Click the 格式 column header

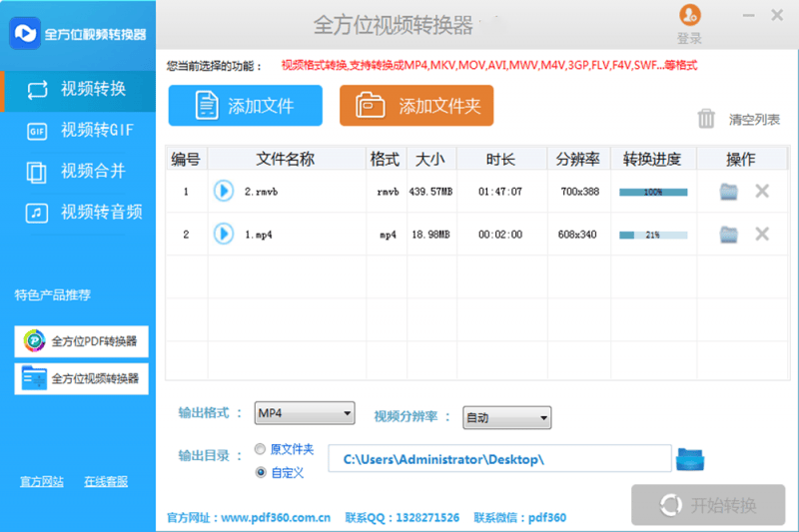[385, 160]
